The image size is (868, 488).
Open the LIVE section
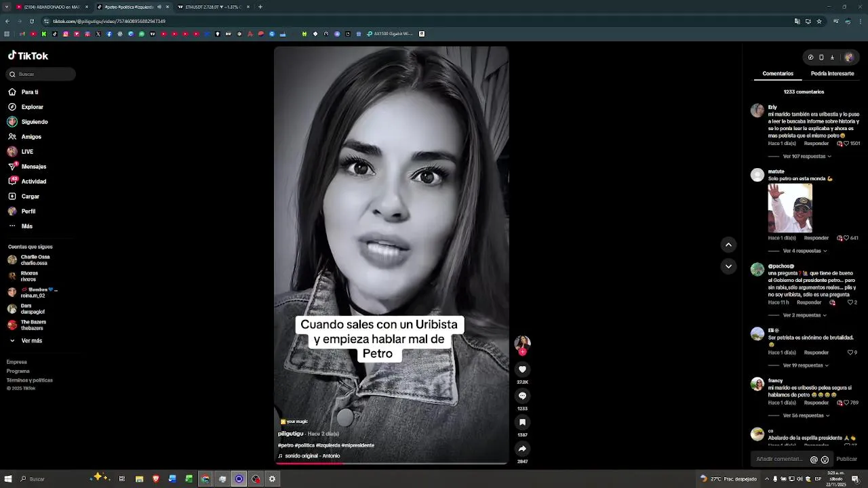[x=20, y=152]
